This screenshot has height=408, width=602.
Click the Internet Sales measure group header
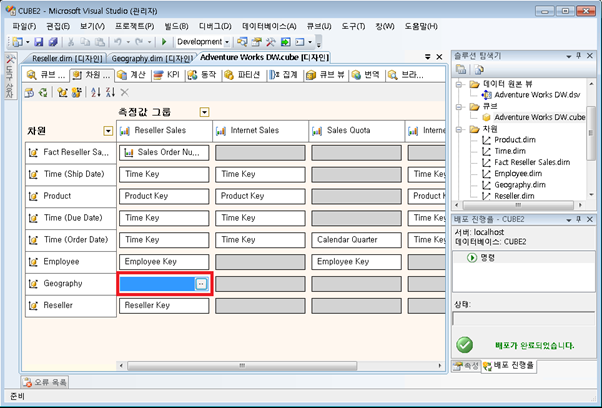(260, 131)
